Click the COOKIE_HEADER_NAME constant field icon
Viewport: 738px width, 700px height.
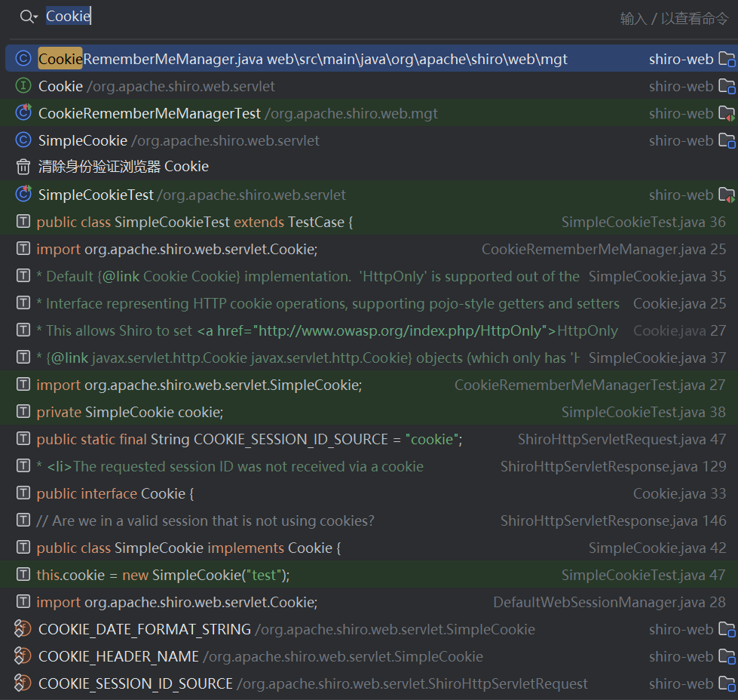[23, 656]
